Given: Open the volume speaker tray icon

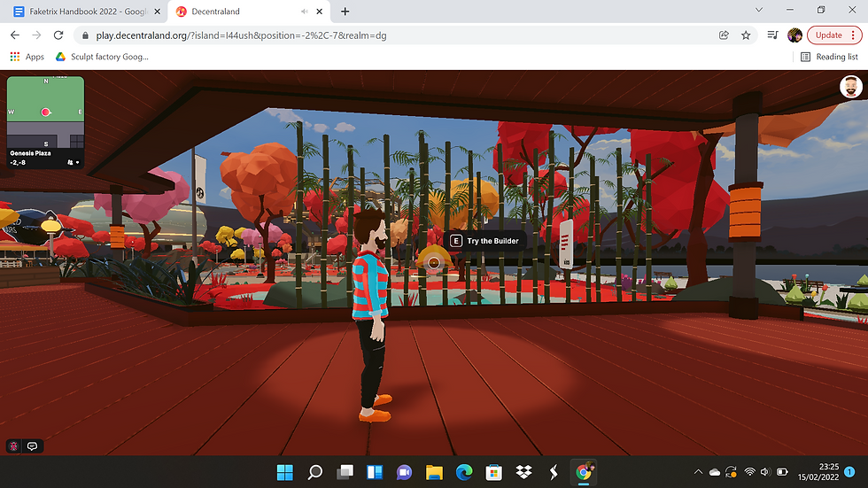Looking at the screenshot, I should coord(765,472).
